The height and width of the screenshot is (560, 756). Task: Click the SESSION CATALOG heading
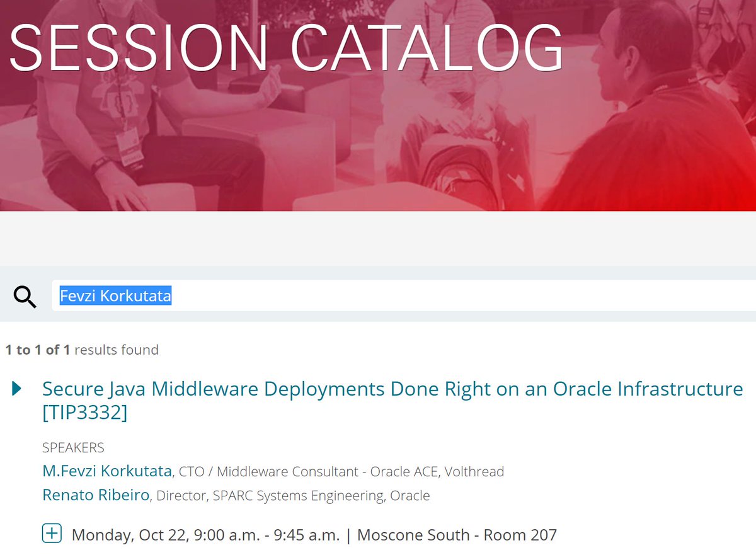(285, 49)
